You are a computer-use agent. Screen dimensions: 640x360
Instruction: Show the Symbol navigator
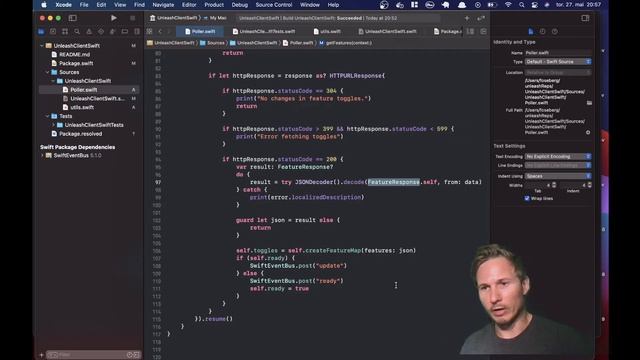tap(65, 31)
